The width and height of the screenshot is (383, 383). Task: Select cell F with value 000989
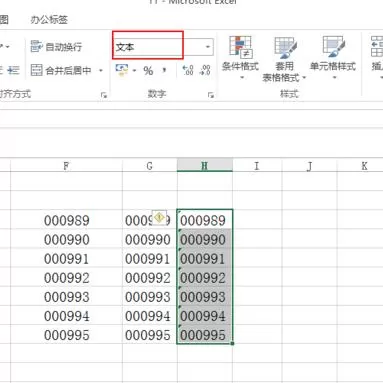[66, 220]
